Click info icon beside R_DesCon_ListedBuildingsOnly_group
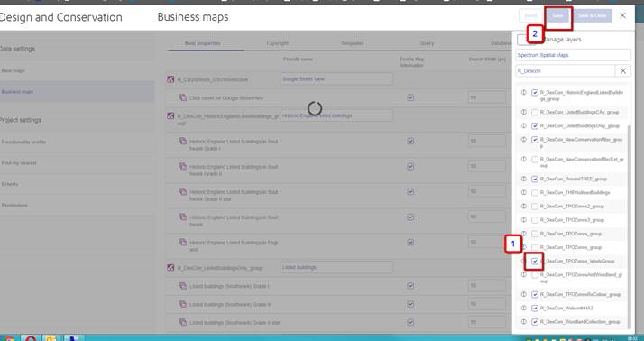 click(524, 125)
